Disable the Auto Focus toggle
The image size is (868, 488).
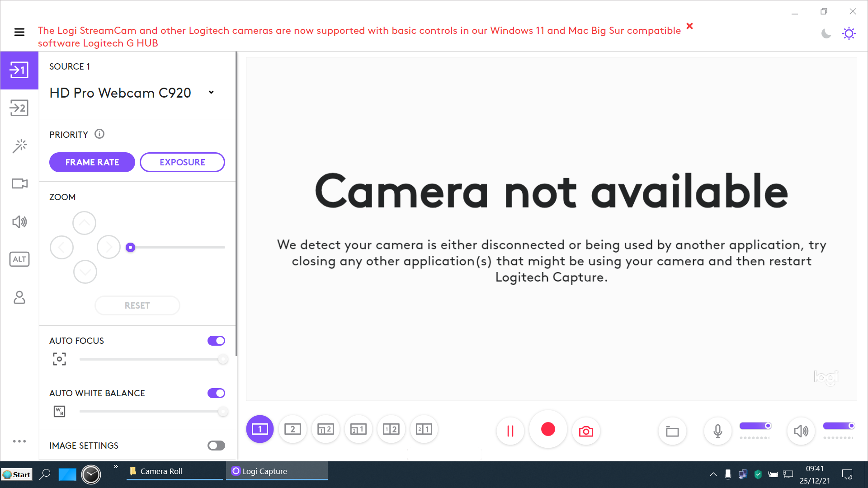(x=216, y=341)
